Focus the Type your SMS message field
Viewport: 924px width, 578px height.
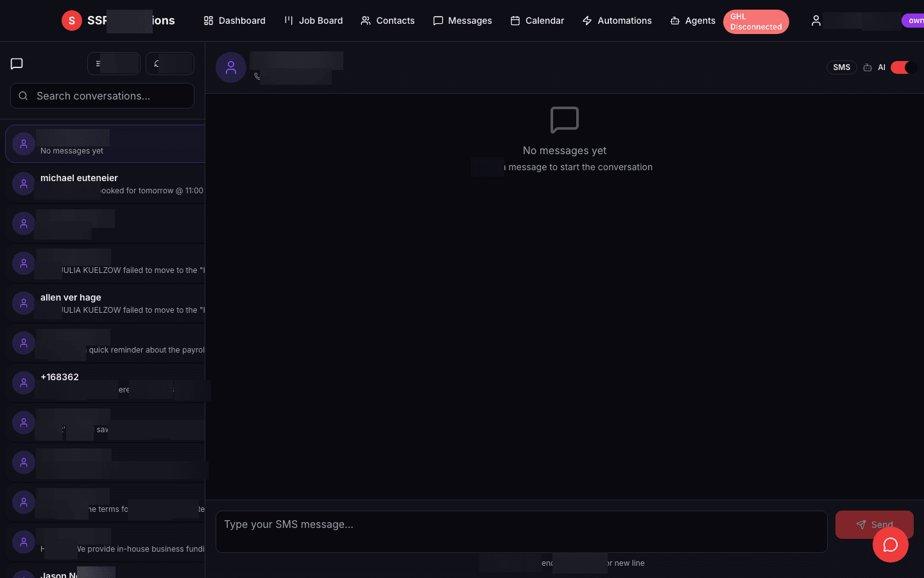(x=522, y=532)
